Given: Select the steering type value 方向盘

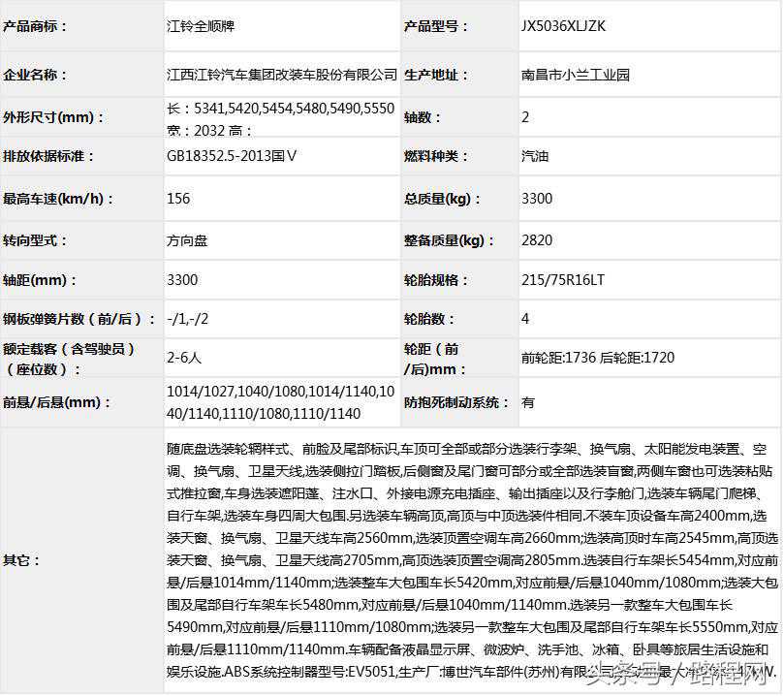Looking at the screenshot, I should point(187,240).
